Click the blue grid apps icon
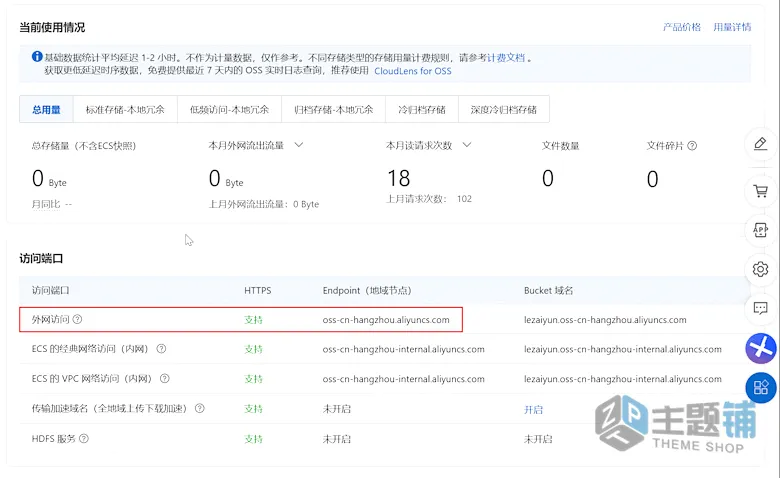Image resolution: width=780 pixels, height=478 pixels. [761, 387]
